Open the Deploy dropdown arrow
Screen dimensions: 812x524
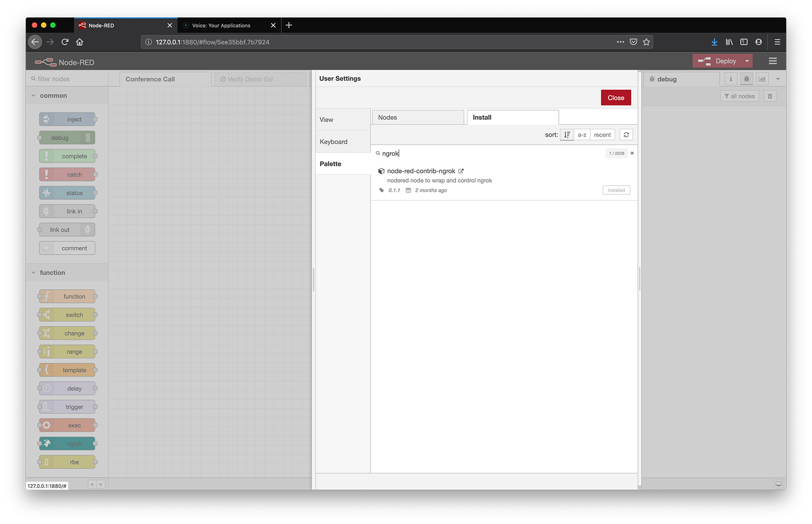[747, 61]
